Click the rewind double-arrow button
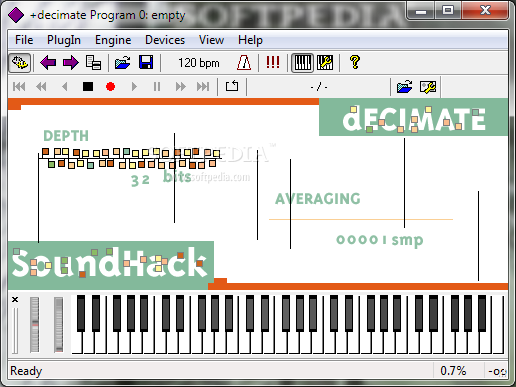 [x=41, y=87]
